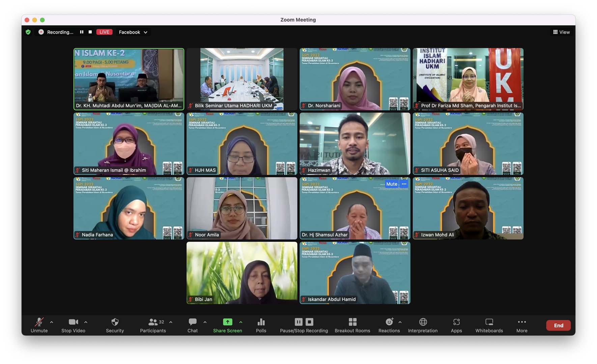Open Whiteboards from the toolbar

pos(489,325)
